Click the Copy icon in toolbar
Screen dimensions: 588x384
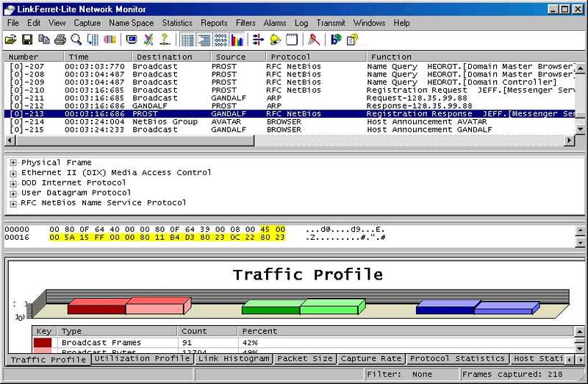coord(44,40)
